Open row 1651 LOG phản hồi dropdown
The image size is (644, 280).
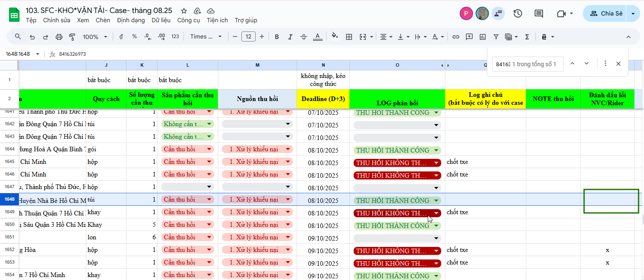[397, 238]
